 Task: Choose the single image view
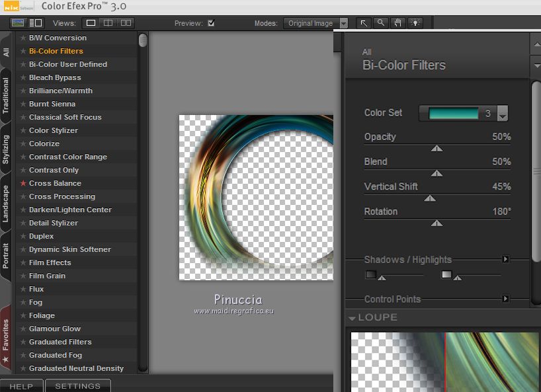coord(91,23)
